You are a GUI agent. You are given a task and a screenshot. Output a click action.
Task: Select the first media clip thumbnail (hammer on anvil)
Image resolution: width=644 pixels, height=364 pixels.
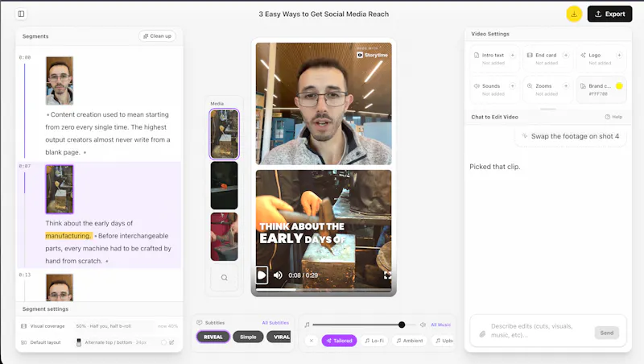click(x=225, y=134)
